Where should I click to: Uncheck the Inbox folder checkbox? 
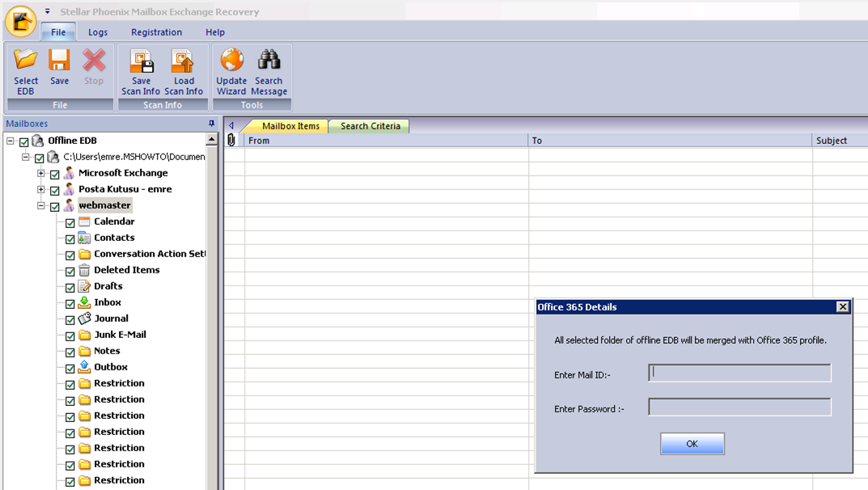point(70,304)
